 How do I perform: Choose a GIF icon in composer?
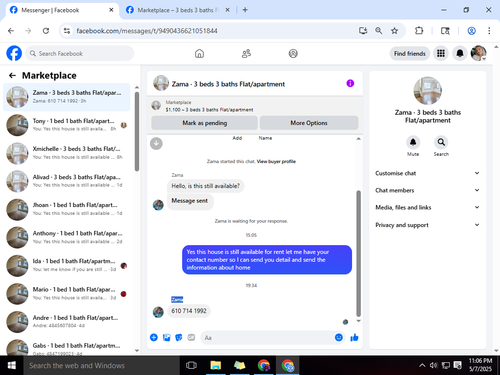coord(191,338)
